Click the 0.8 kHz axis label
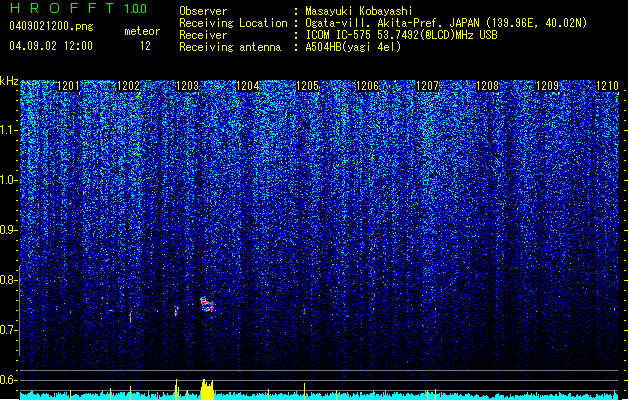629x400 pixels. (9, 280)
